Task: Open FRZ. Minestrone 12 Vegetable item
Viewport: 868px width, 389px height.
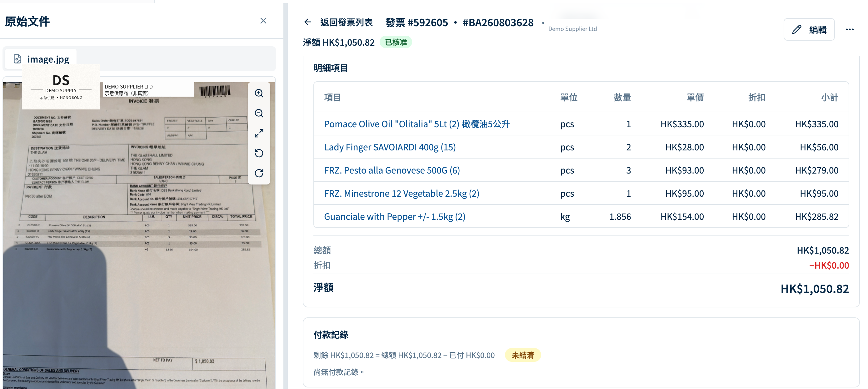Action: [x=401, y=194]
